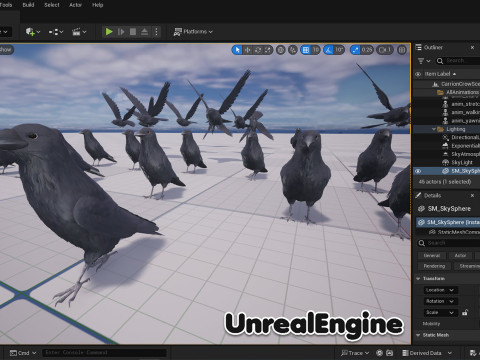
Task: Select the anim_stretch actor row
Action: point(447,104)
